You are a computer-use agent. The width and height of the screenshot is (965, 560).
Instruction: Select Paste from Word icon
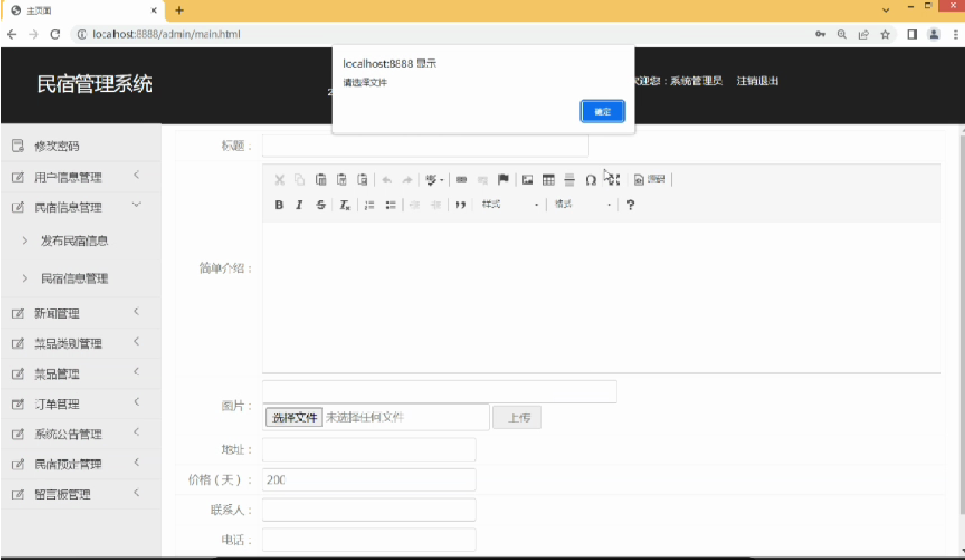362,180
